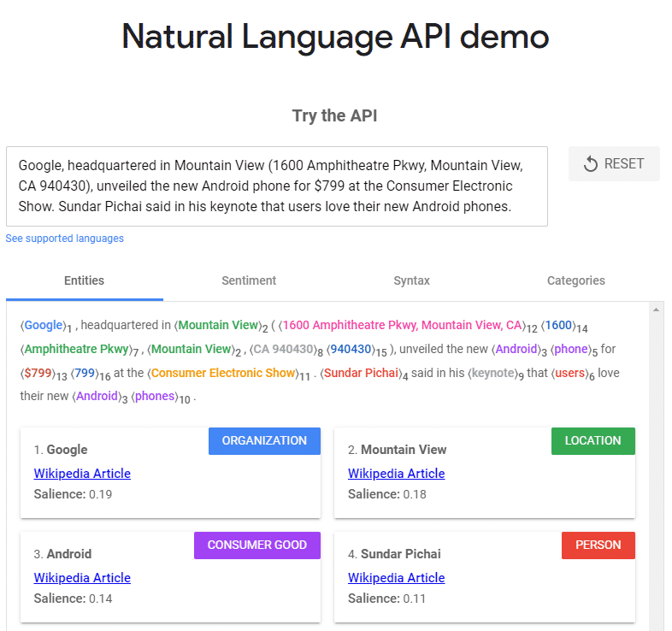
Task: Click the '2. Mountain View' card title
Action: pos(397,450)
